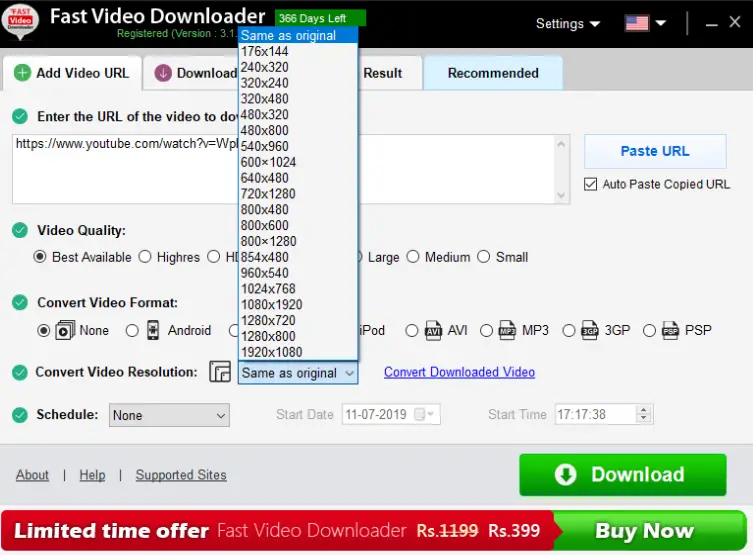This screenshot has height=555, width=753.
Task: Click the green check beside Convert Video Resolution
Action: [x=20, y=372]
